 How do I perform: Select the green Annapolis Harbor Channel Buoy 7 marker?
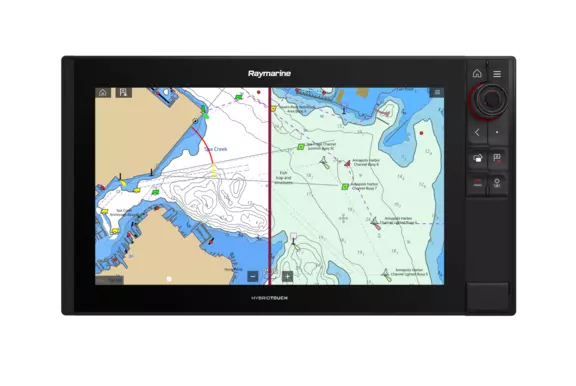(x=345, y=187)
